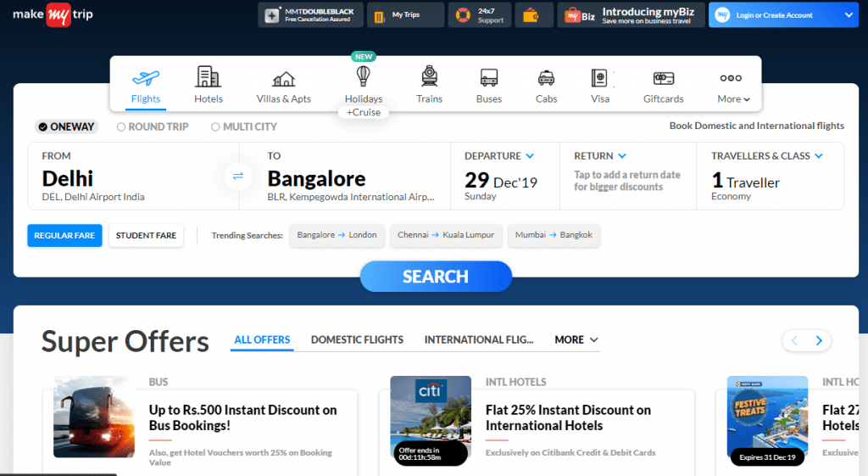Select the Buses icon
The width and height of the screenshot is (868, 476).
tap(489, 77)
